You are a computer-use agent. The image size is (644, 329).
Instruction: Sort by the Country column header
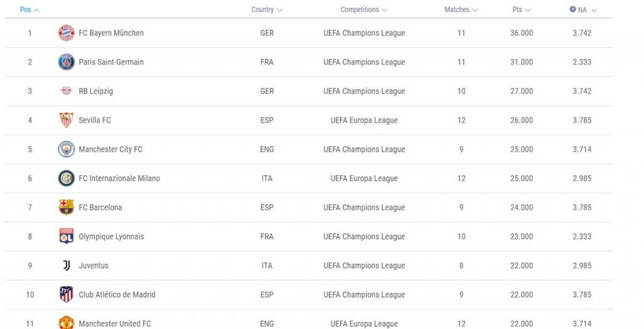(267, 9)
